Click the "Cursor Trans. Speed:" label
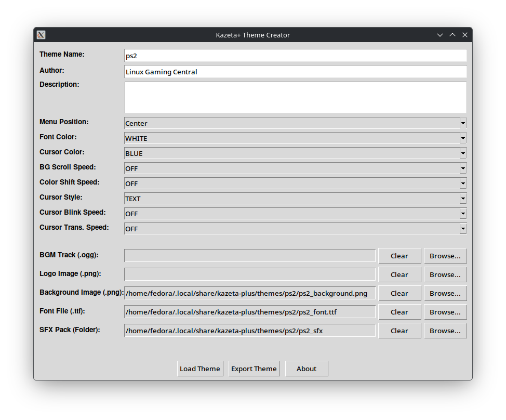506x420 pixels. point(74,227)
